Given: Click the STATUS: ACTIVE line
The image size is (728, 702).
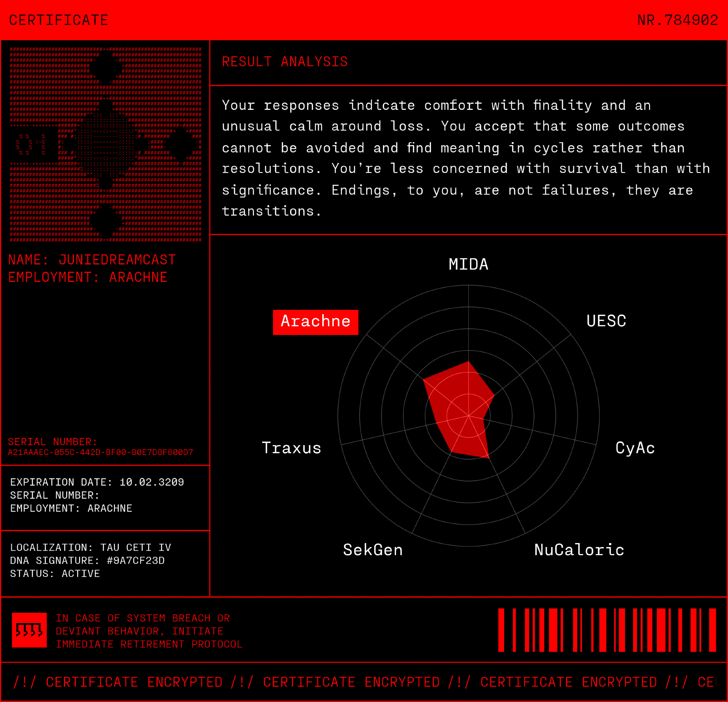Looking at the screenshot, I should pos(55,574).
